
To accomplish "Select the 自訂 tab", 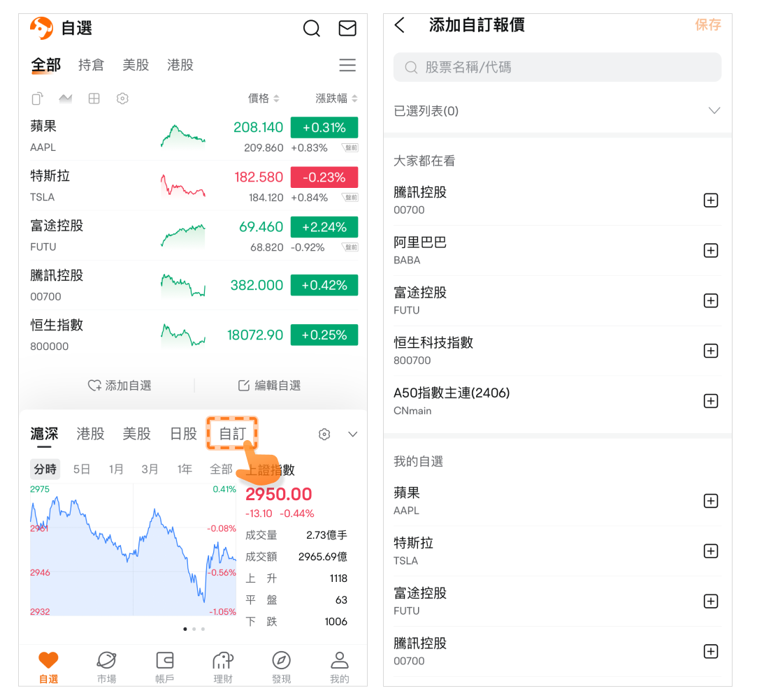I will coord(233,434).
